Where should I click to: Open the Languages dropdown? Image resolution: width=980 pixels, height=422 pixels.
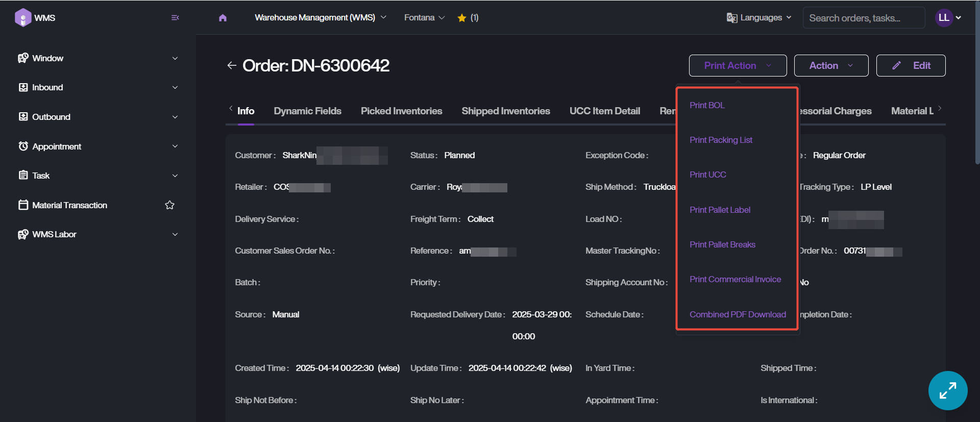tap(759, 18)
